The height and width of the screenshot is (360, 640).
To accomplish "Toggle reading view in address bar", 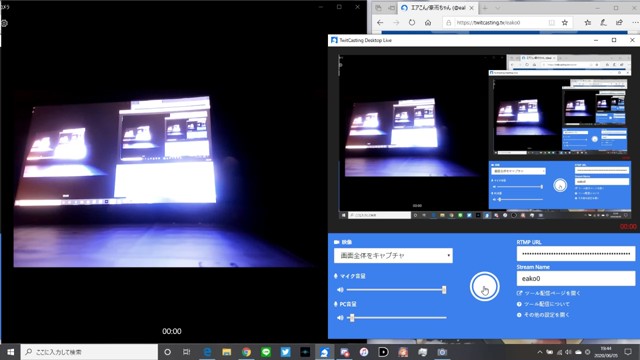I will 551,23.
